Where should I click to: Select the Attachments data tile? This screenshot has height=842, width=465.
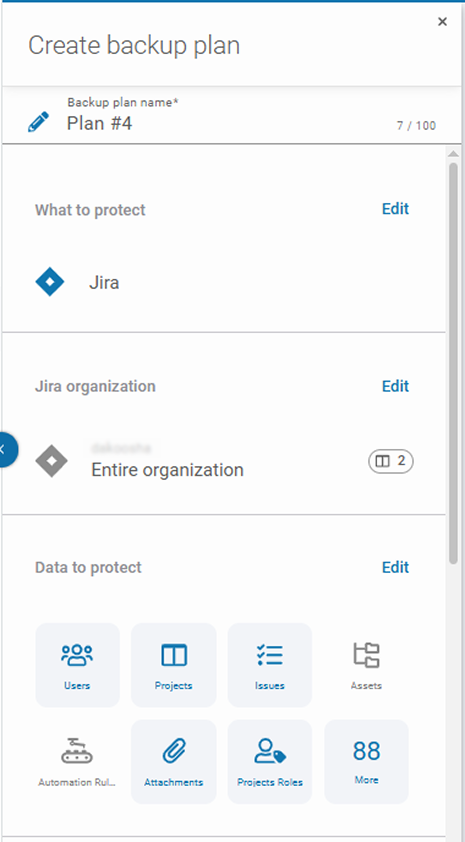(173, 761)
